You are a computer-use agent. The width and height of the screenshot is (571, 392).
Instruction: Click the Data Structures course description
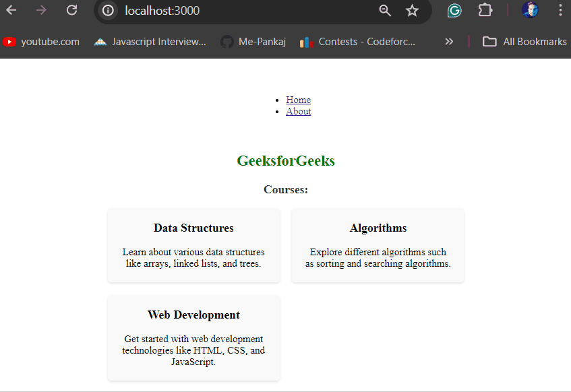pyautogui.click(x=193, y=258)
